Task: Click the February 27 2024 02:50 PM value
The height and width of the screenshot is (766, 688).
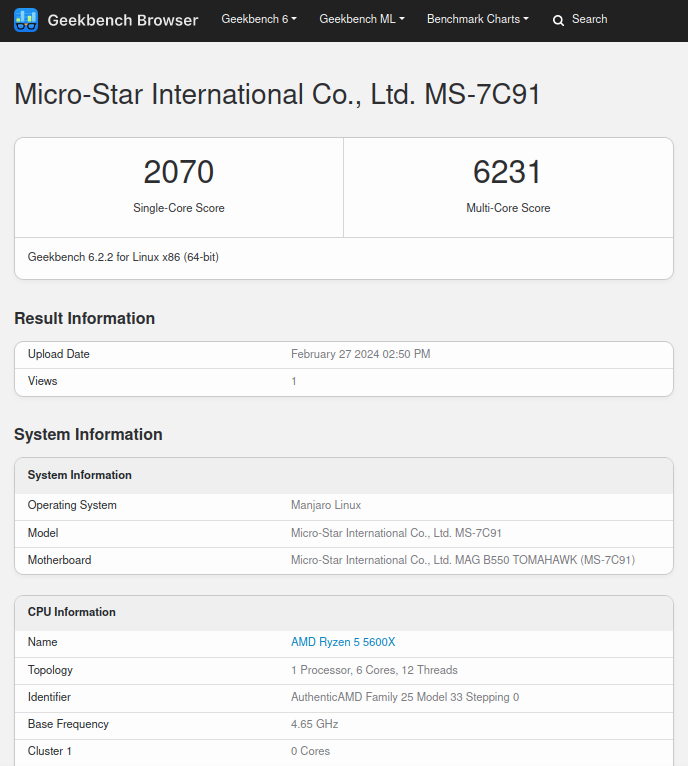Action: [x=361, y=354]
